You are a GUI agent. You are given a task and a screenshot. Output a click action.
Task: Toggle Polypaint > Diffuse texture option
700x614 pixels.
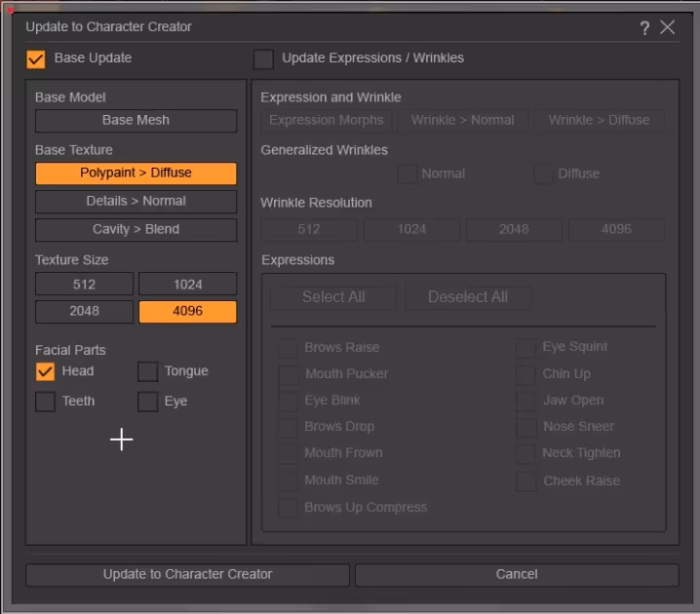tap(136, 173)
